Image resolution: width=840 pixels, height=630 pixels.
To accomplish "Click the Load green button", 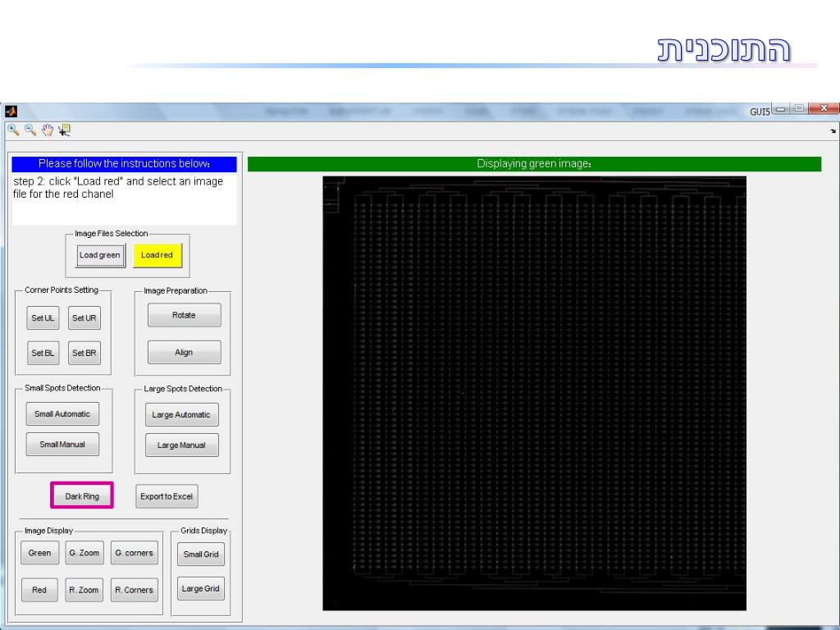I will [x=100, y=256].
